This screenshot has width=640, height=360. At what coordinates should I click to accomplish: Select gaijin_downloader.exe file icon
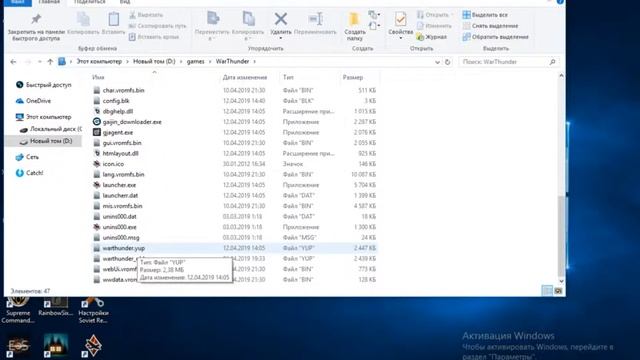click(97, 122)
